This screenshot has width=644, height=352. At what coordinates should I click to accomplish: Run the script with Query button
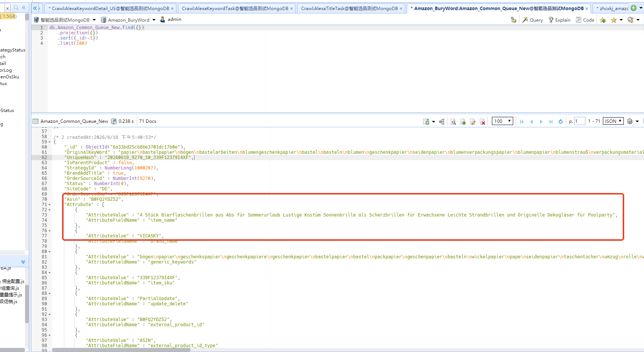(x=533, y=20)
